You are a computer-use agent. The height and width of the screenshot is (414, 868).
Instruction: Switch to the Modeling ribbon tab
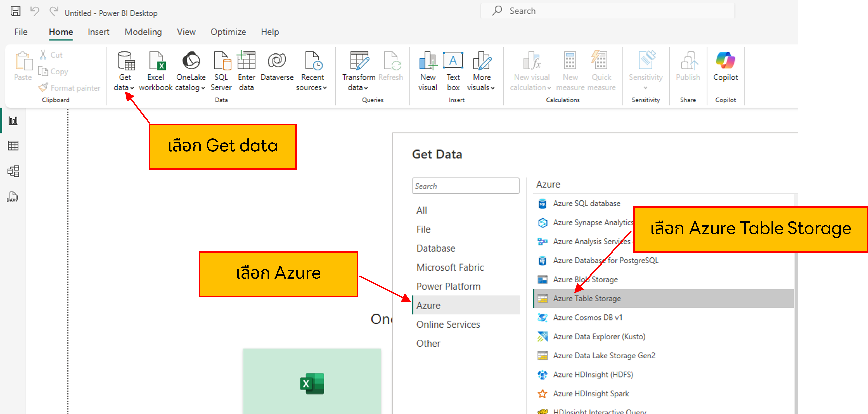point(143,32)
